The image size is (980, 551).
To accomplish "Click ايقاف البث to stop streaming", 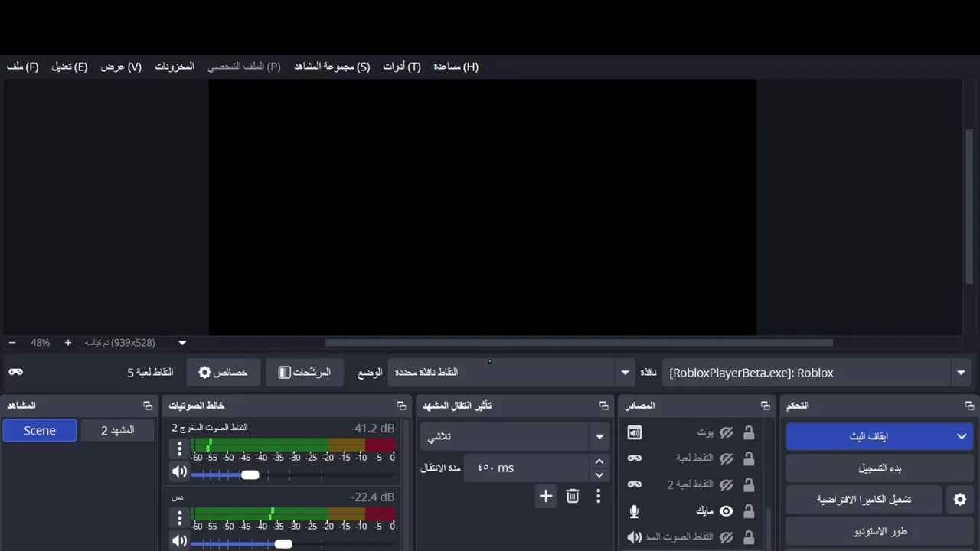I will coord(868,436).
